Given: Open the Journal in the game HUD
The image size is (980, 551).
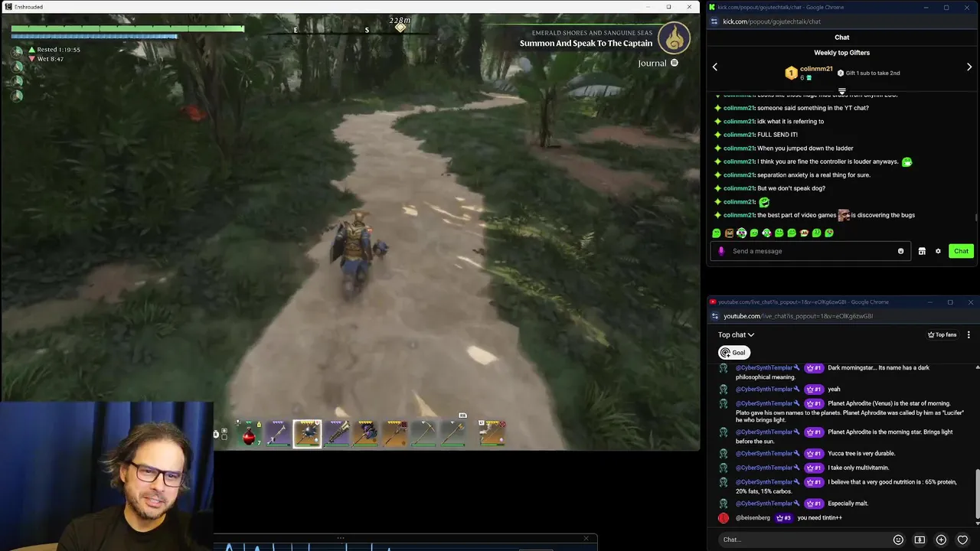Looking at the screenshot, I should (658, 63).
